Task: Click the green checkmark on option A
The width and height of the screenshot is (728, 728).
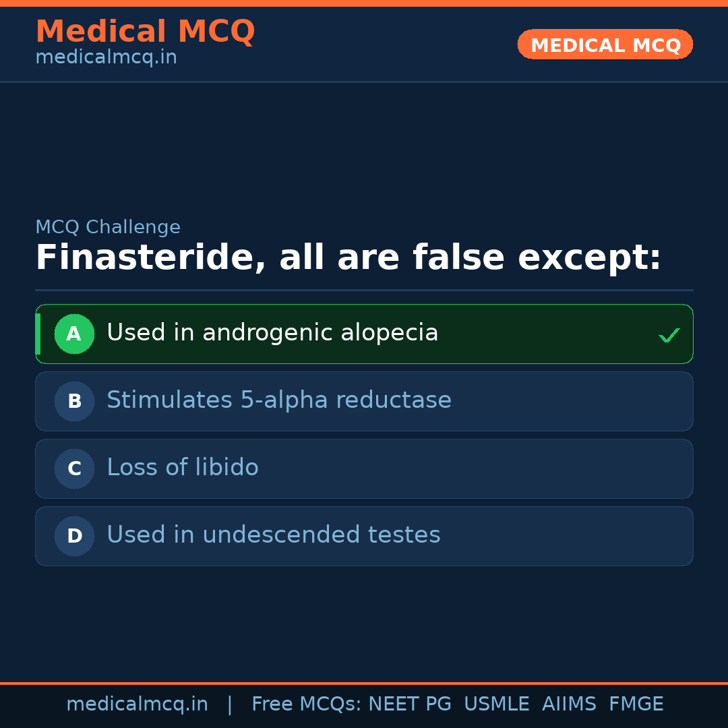Action: [x=669, y=335]
